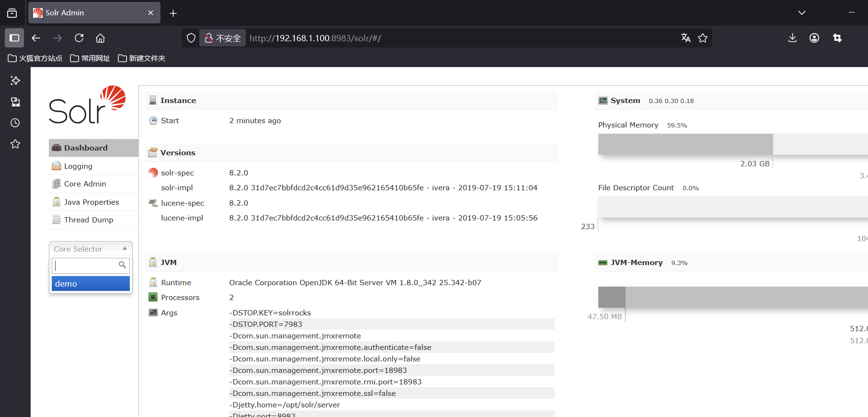Viewport: 868px width, 417px height.
Task: Click the Physical Memory usage bar
Action: pyautogui.click(x=733, y=144)
